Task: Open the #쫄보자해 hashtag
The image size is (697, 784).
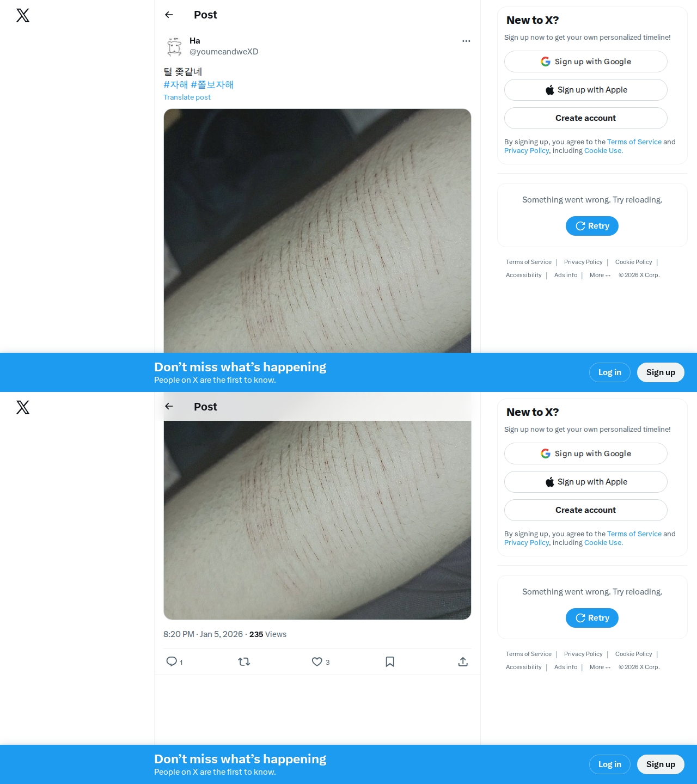Action: (x=212, y=84)
